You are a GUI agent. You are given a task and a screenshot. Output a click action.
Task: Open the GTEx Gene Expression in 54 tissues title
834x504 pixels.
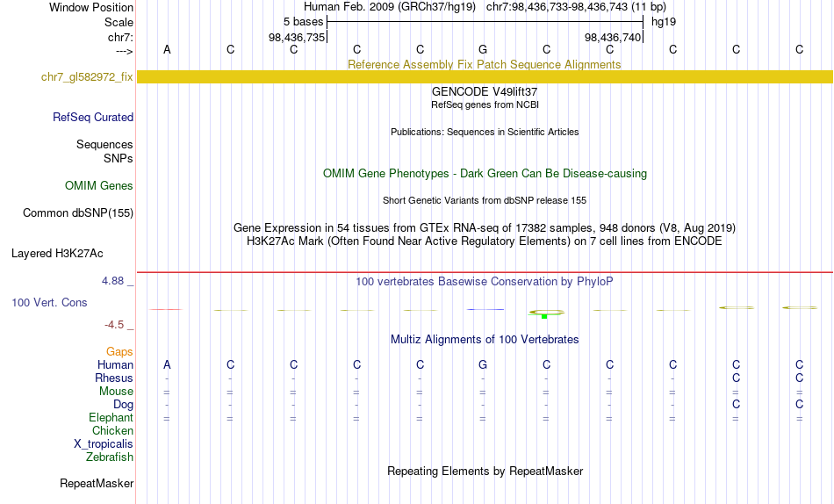click(485, 227)
